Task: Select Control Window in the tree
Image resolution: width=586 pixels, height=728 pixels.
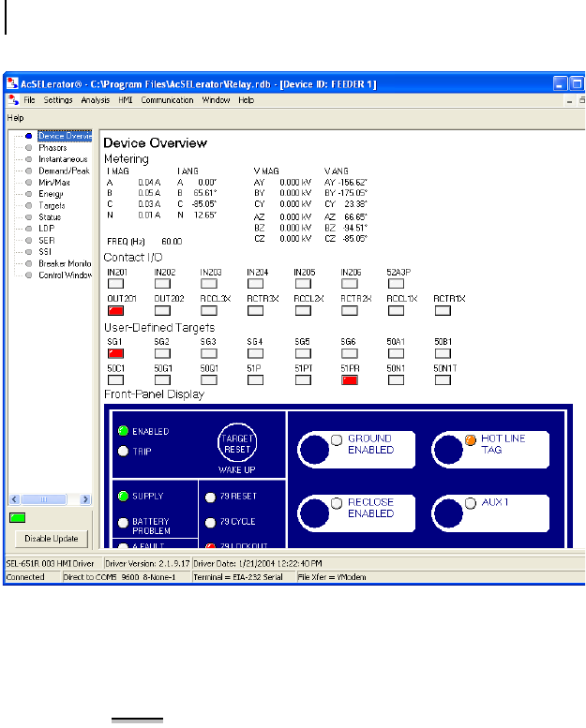Action: click(x=65, y=275)
